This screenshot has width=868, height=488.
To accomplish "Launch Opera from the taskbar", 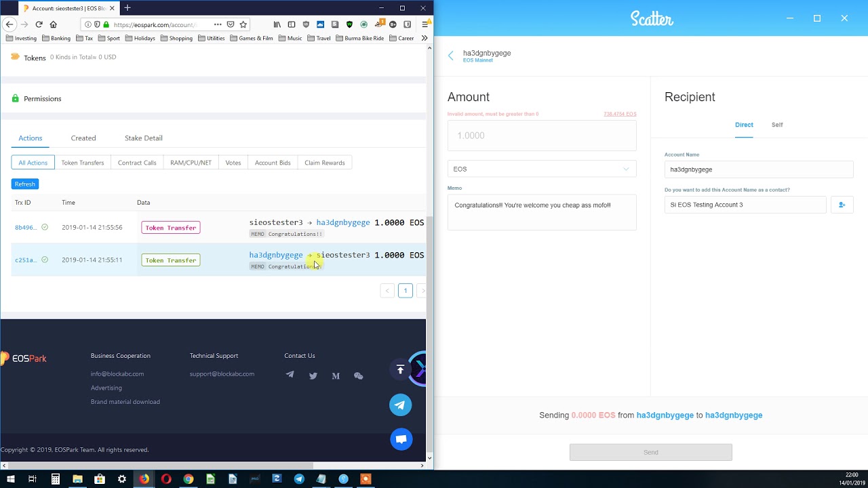I will click(166, 479).
